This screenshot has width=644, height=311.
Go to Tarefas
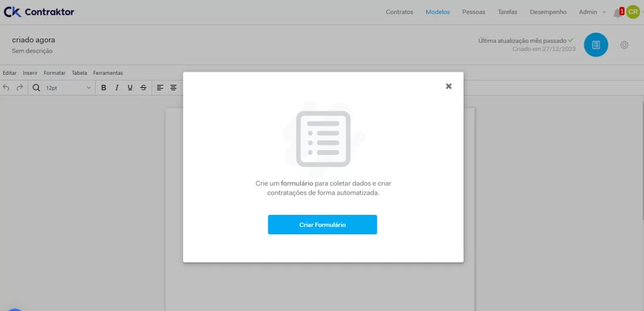click(x=508, y=12)
